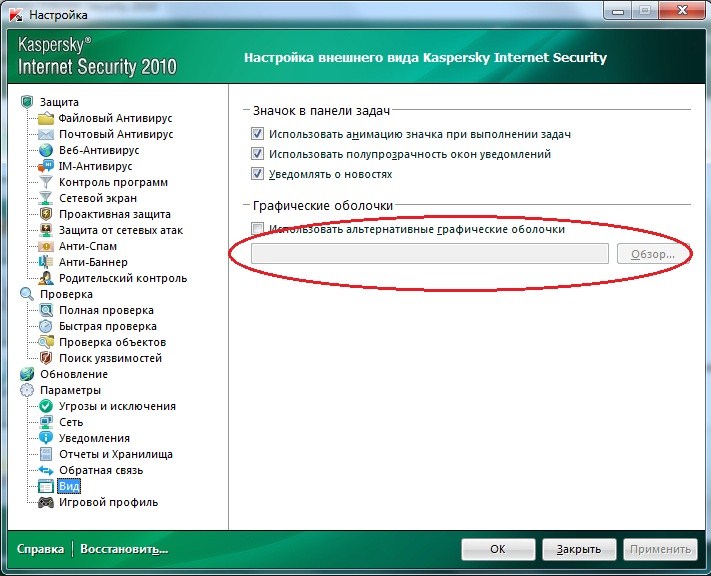Image resolution: width=711 pixels, height=576 pixels.
Task: Select Почтовый Антивирус in tree
Action: [x=116, y=134]
